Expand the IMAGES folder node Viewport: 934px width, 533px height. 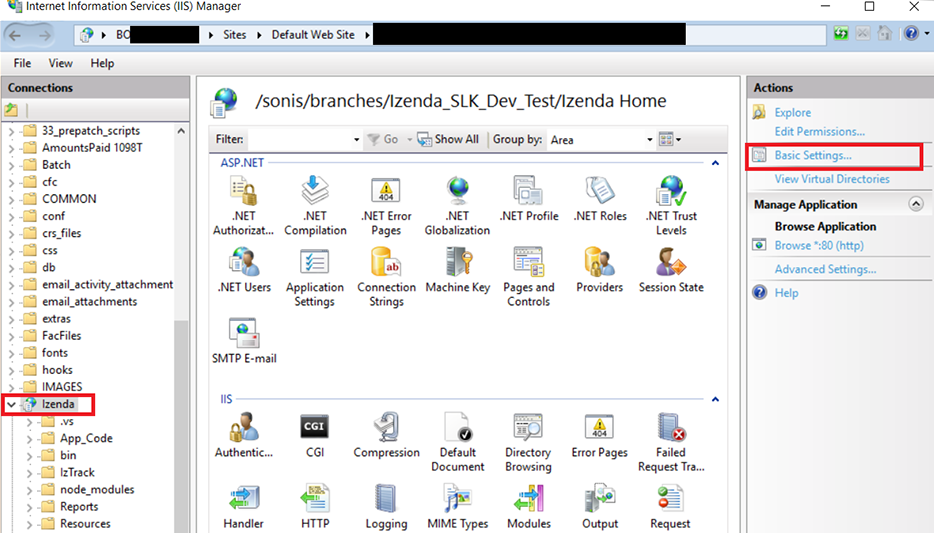point(11,388)
